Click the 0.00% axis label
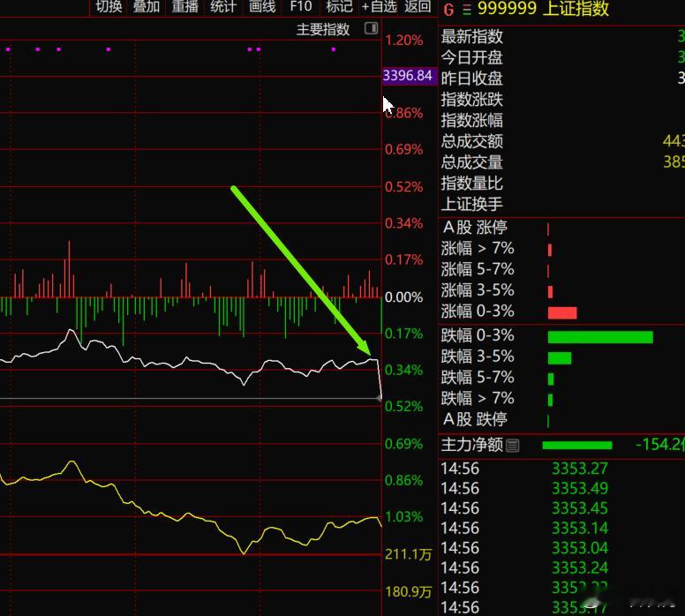Viewport: 685px width, 616px height. point(403,297)
